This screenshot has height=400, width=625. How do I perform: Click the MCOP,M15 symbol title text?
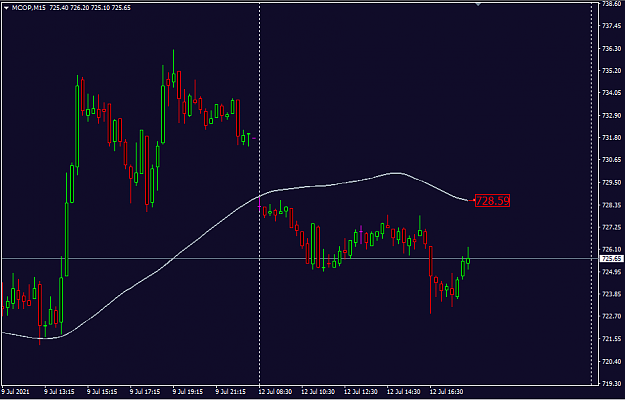(x=28, y=8)
